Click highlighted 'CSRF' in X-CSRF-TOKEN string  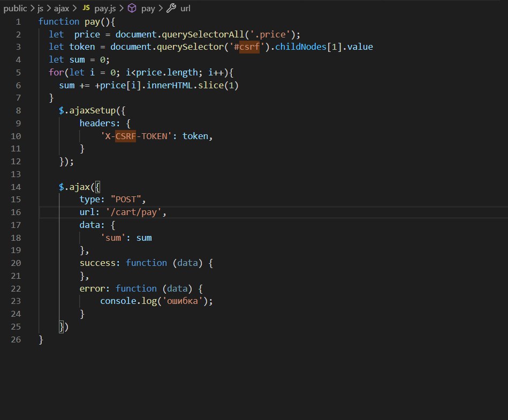tap(126, 136)
